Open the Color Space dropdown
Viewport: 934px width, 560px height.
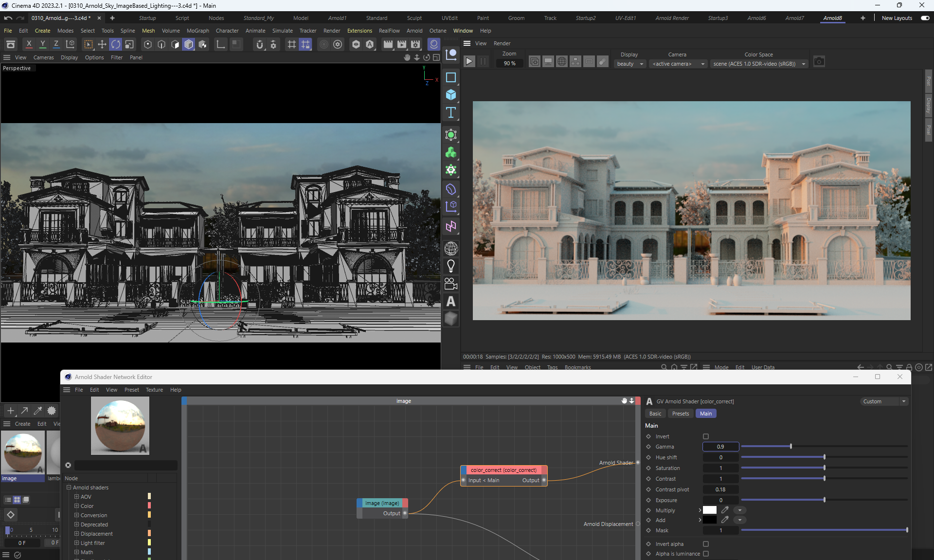[x=759, y=64]
